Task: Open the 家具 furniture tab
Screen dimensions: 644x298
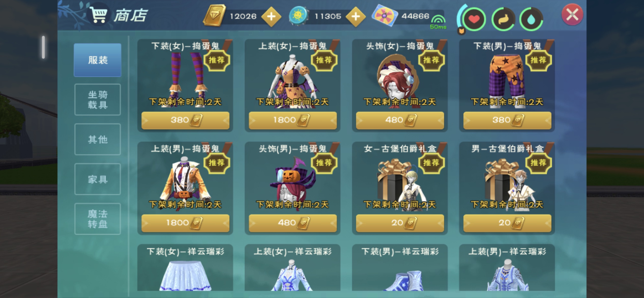Action: [98, 179]
